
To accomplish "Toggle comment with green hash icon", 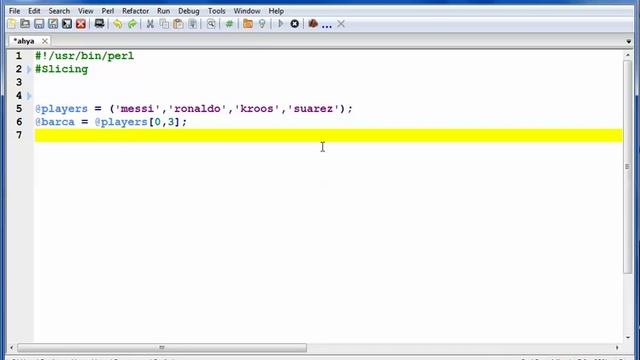I will [229, 24].
